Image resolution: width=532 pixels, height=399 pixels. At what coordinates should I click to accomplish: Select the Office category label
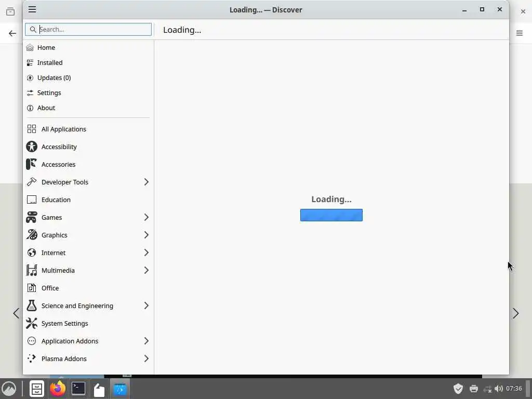[x=50, y=288]
